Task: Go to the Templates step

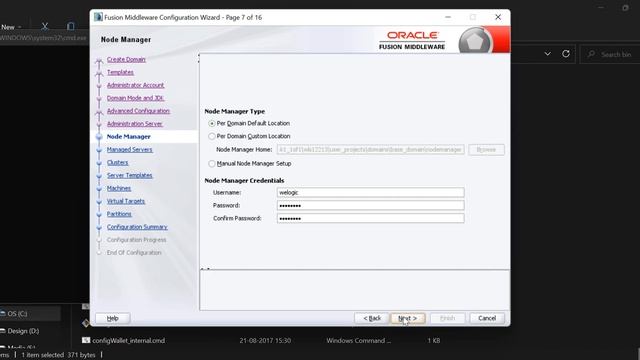Action: click(x=120, y=72)
